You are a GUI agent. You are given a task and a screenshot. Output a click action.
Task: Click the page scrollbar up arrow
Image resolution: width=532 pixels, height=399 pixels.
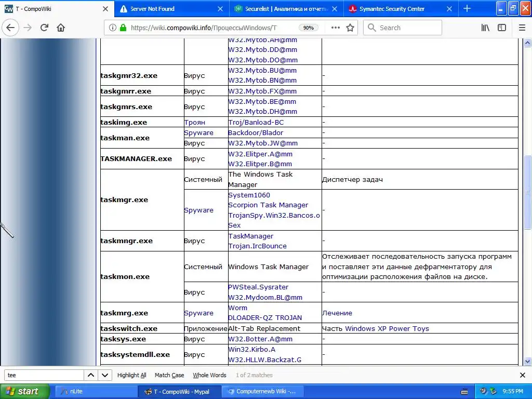pyautogui.click(x=527, y=43)
